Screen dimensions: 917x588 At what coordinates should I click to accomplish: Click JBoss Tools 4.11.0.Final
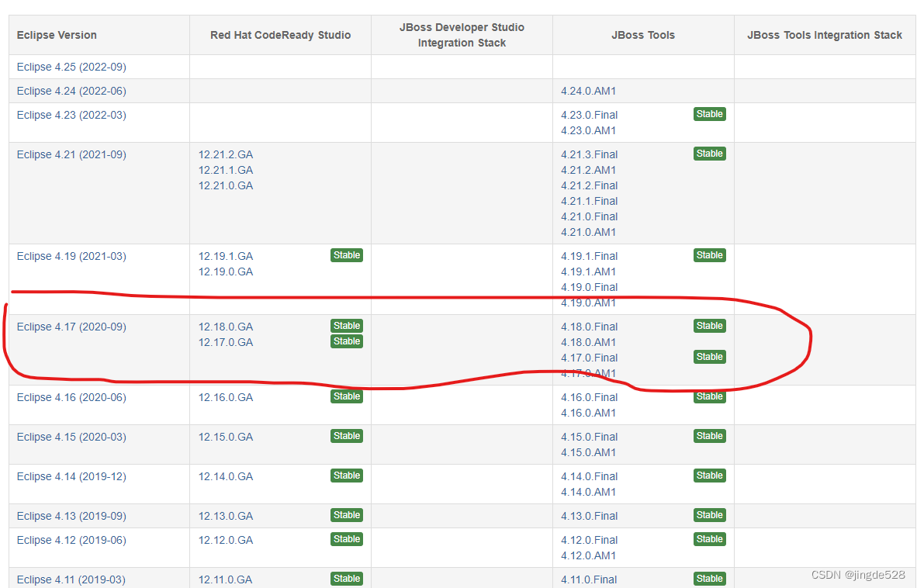589,579
